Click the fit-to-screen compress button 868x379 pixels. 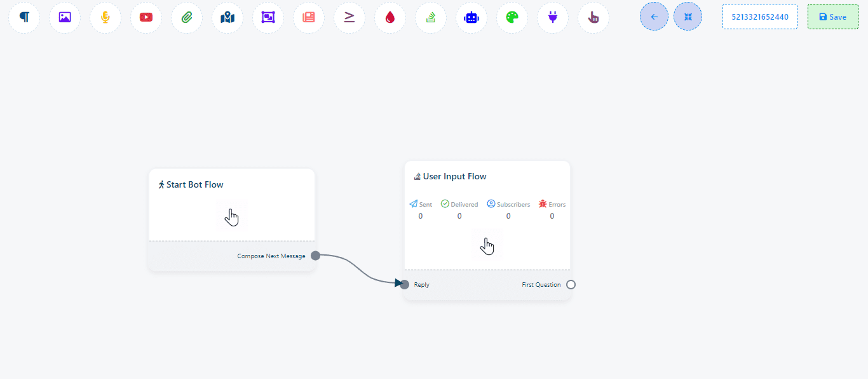coord(688,17)
